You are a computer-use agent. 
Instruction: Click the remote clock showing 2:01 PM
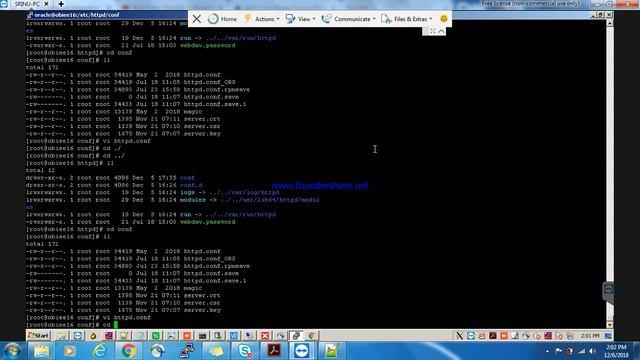click(590, 336)
